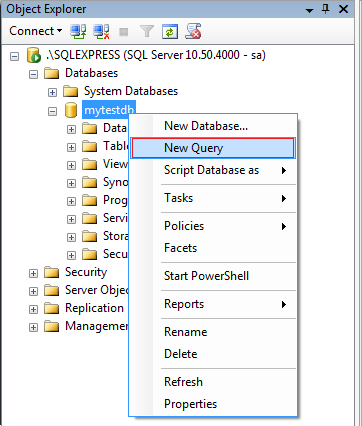
Task: Collapse the mytestdb database node
Action: coord(52,111)
